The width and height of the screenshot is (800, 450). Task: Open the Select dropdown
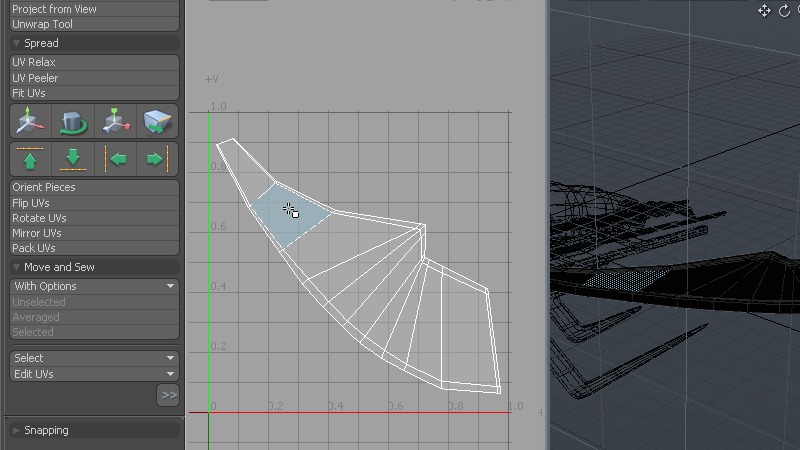pos(94,358)
